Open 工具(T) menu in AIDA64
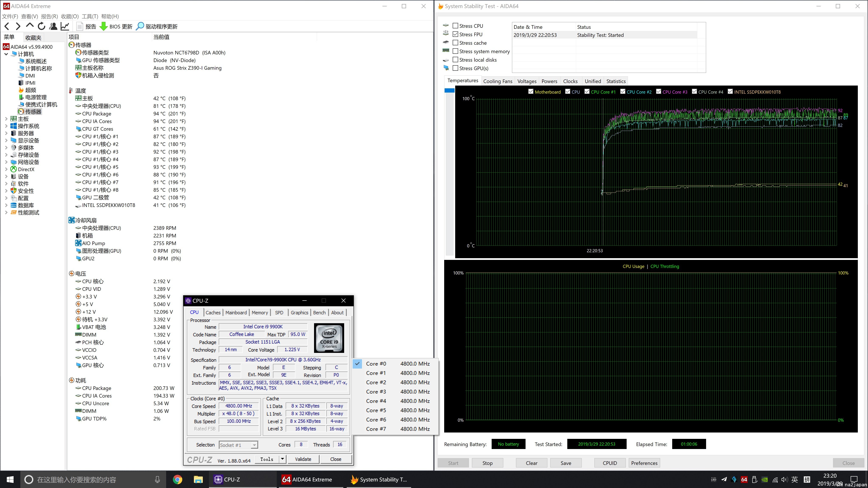Screen dimensions: 868x488 [90, 16]
